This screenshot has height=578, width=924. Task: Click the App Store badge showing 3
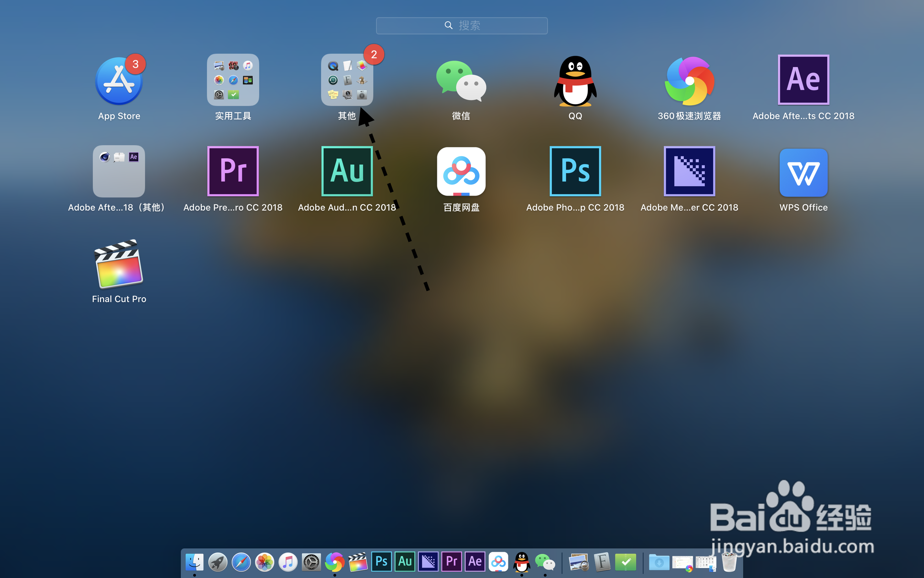click(x=135, y=64)
